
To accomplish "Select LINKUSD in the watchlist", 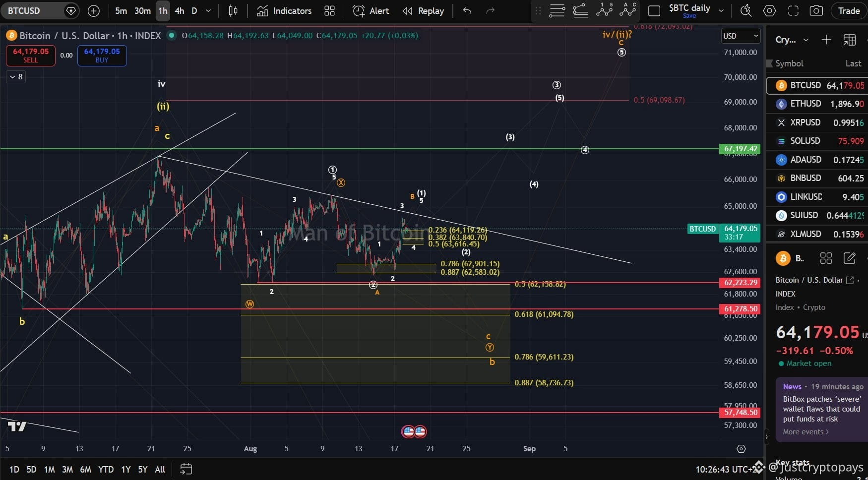I will coord(817,197).
